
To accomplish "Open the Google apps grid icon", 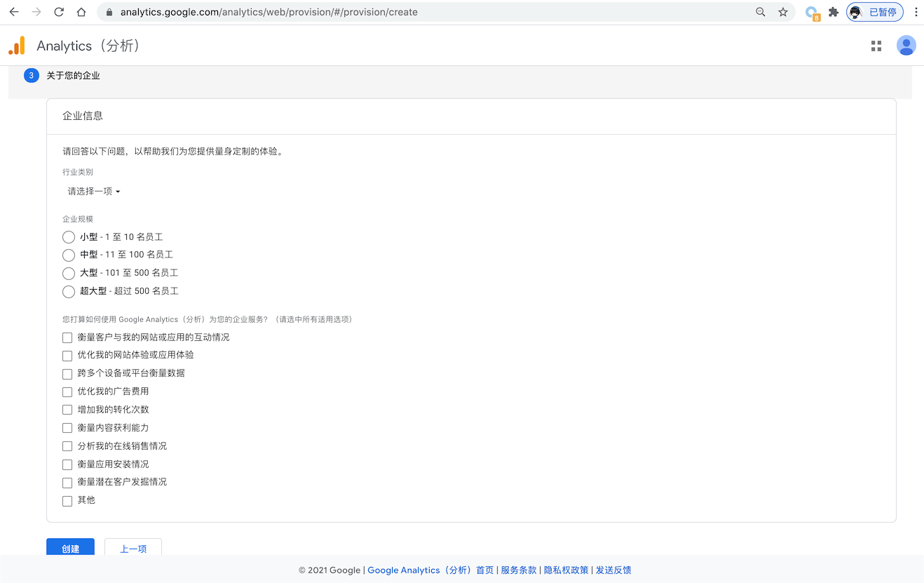I will [876, 46].
